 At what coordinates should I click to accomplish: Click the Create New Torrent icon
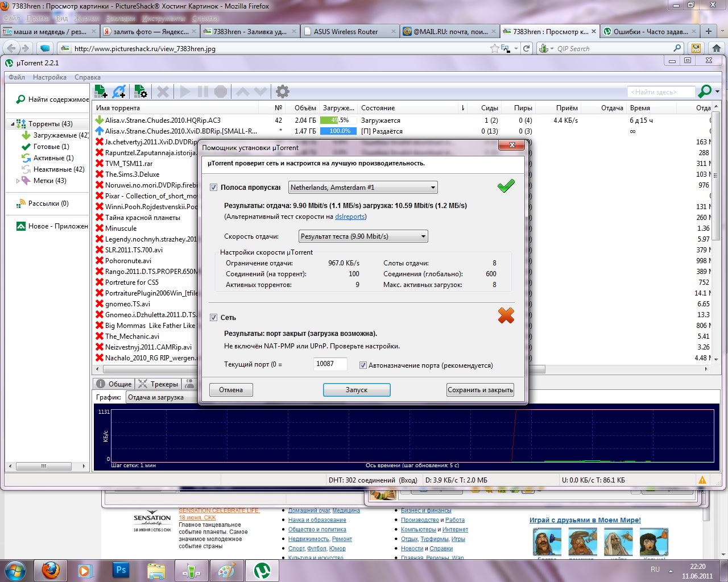coord(140,92)
